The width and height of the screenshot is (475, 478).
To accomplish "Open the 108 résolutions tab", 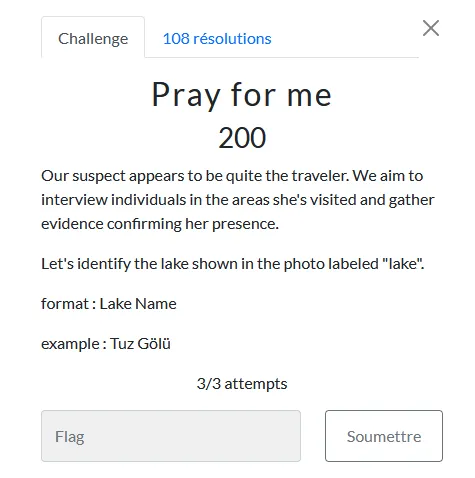I will point(217,39).
